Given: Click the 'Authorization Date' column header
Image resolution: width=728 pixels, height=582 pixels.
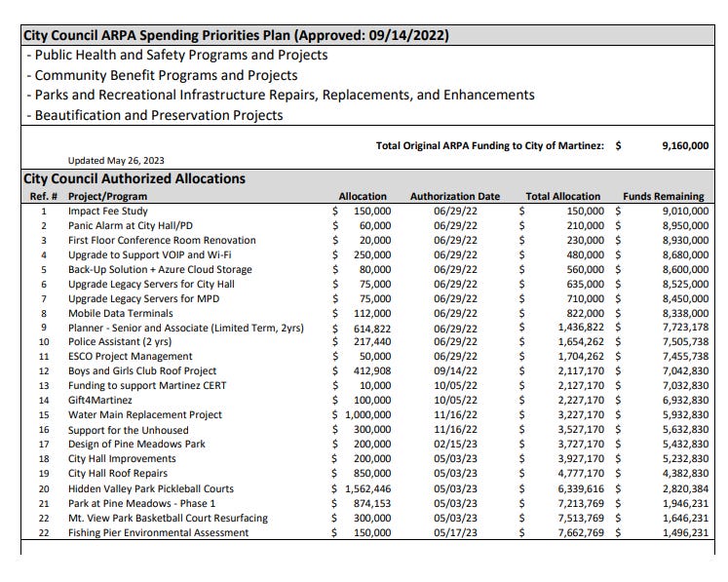Looking at the screenshot, I should point(455,197).
